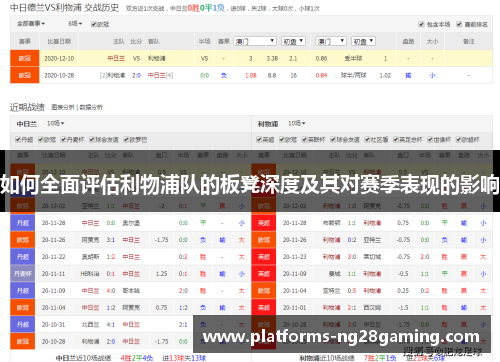This screenshot has height=362, width=500.
Task: Click the 3:1 score on 20-11-26 row
Action: pos(111,240)
